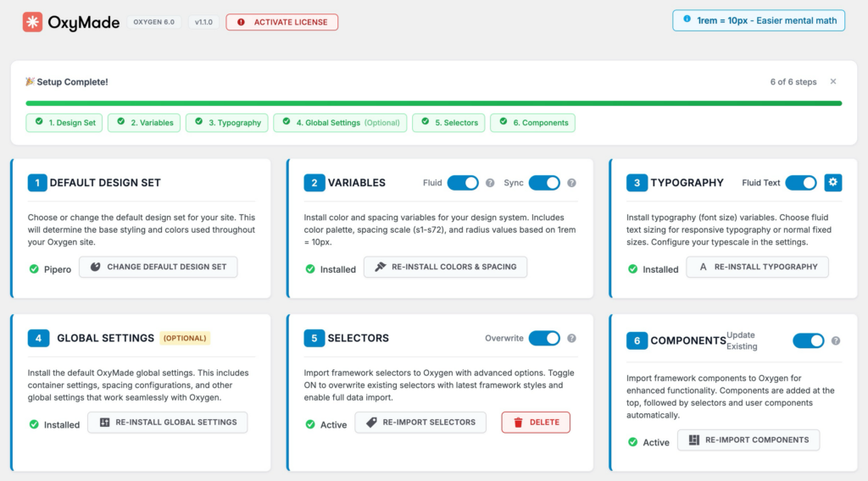
Task: Toggle the Fluid Text switch
Action: [801, 183]
